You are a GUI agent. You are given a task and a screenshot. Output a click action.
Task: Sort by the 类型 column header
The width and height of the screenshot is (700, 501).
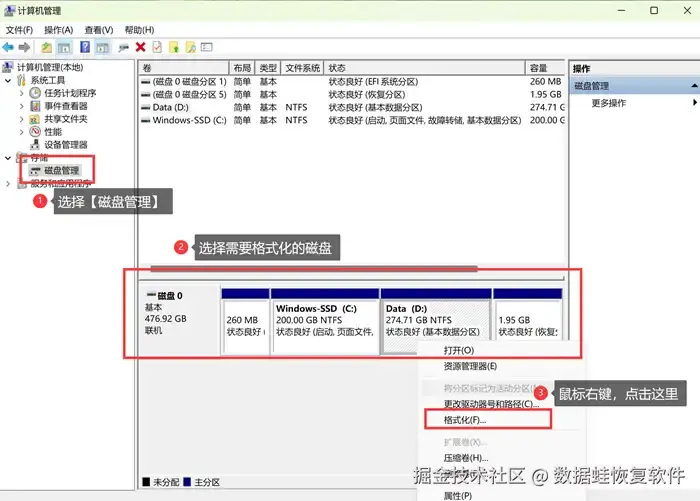(x=268, y=68)
